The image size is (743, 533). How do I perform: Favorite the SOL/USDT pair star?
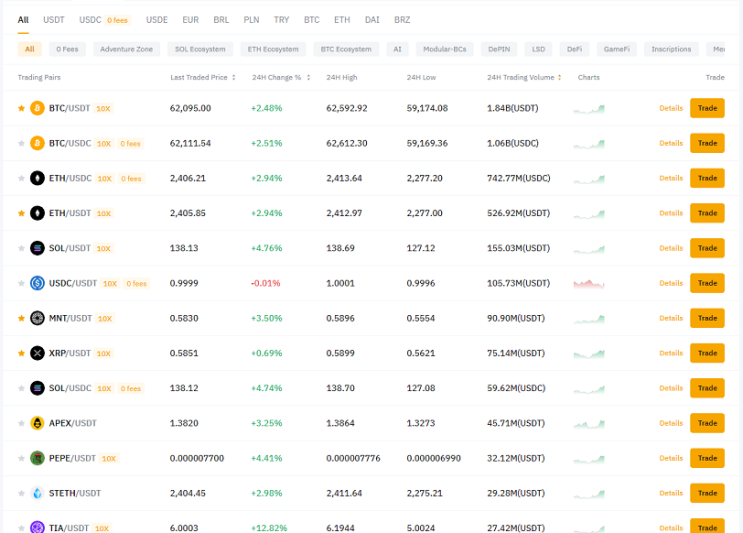(21, 248)
